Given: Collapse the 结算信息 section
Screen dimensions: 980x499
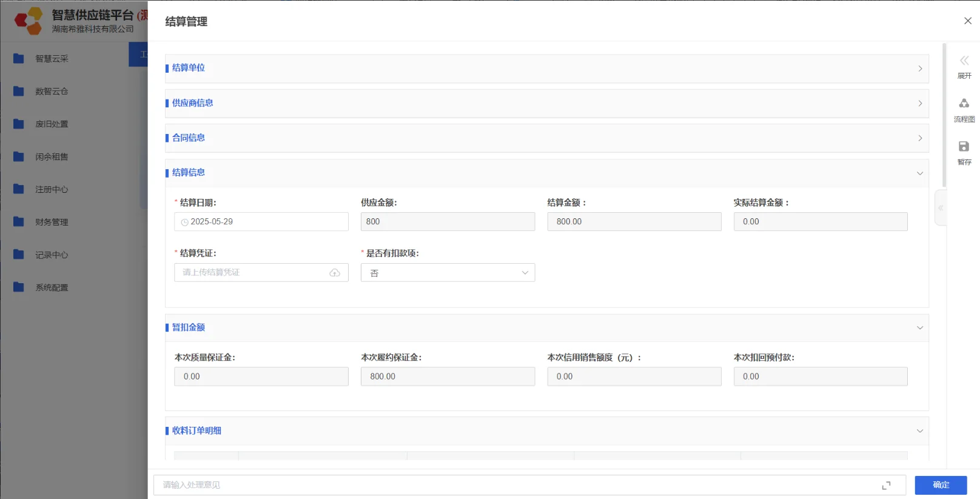Looking at the screenshot, I should pyautogui.click(x=920, y=173).
